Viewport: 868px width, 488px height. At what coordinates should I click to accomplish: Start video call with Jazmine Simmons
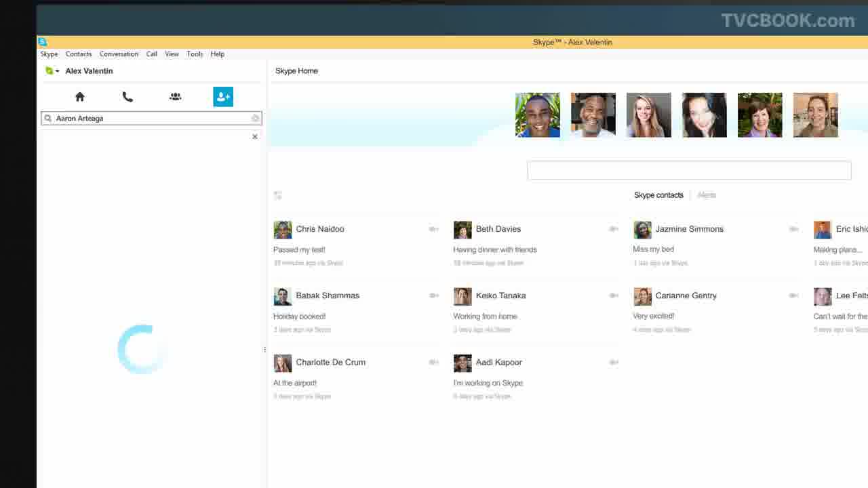(793, 229)
